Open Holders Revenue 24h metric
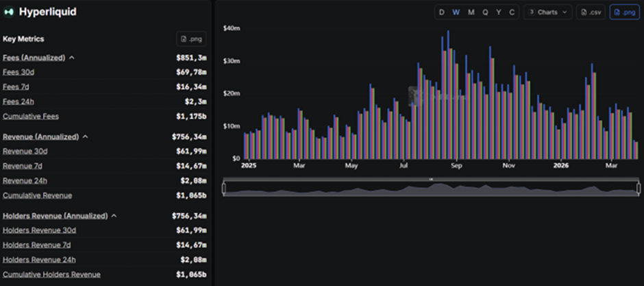 click(x=39, y=260)
